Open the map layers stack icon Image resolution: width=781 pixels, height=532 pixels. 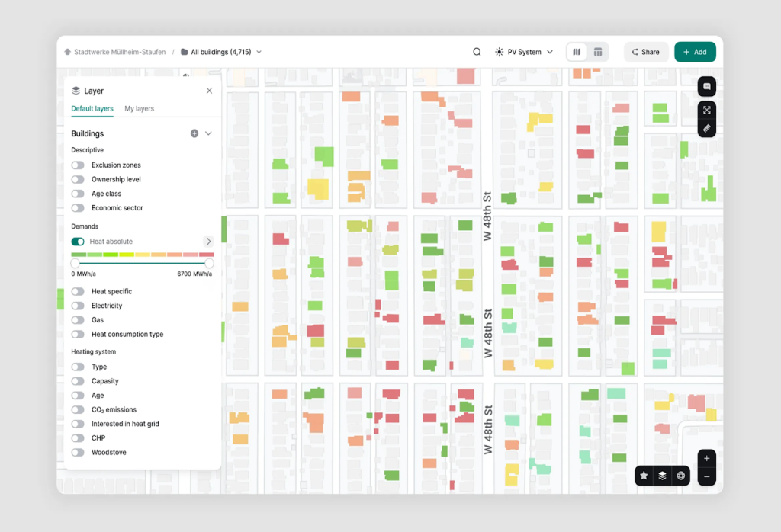(x=662, y=476)
